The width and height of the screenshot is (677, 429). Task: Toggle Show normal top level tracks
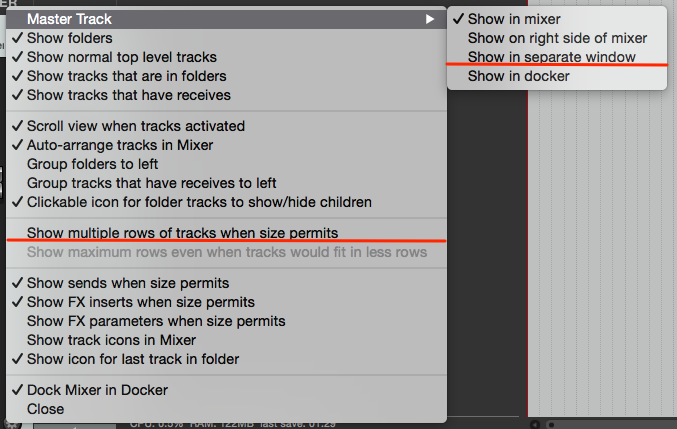[x=121, y=57]
